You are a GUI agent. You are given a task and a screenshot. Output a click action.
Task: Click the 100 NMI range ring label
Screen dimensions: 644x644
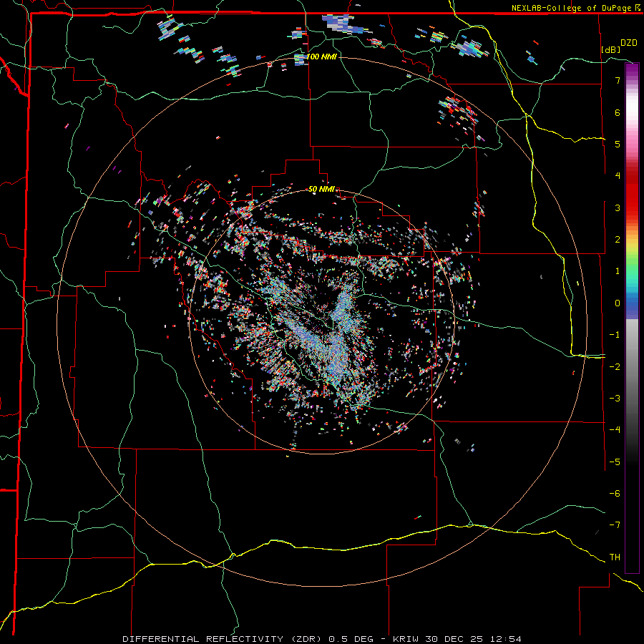[x=321, y=57]
